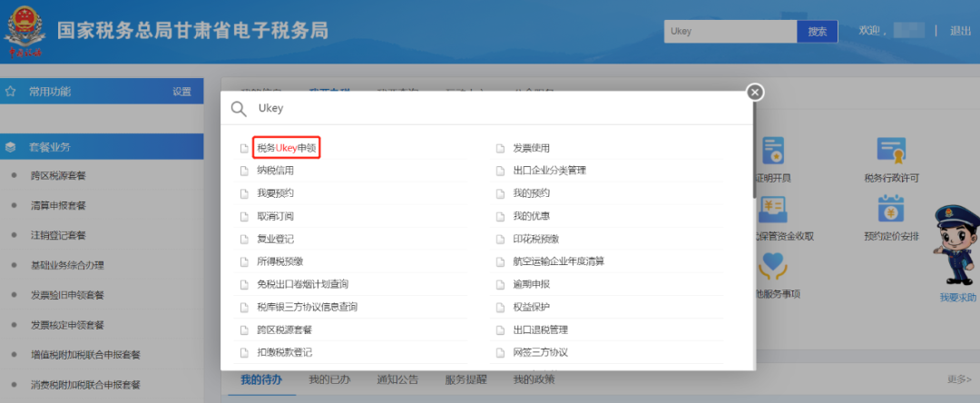Open 跨区税源套餐 search result in popup
980x403 pixels.
284,329
